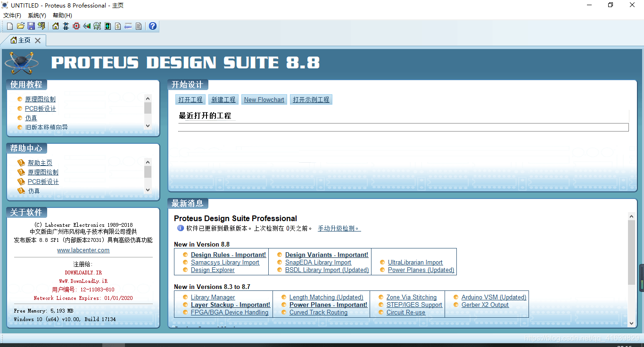Open the Zone Via Stitching link
The width and height of the screenshot is (644, 347).
412,297
